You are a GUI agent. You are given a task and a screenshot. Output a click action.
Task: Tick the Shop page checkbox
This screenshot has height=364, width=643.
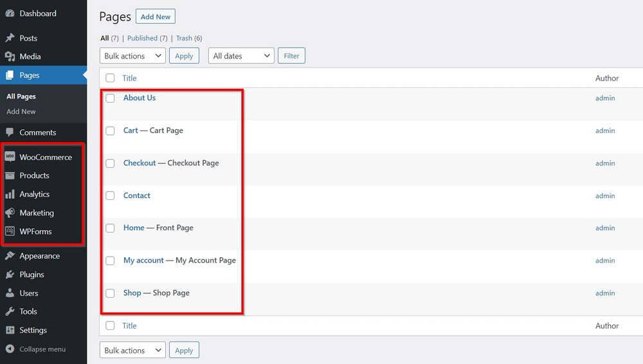pos(110,293)
